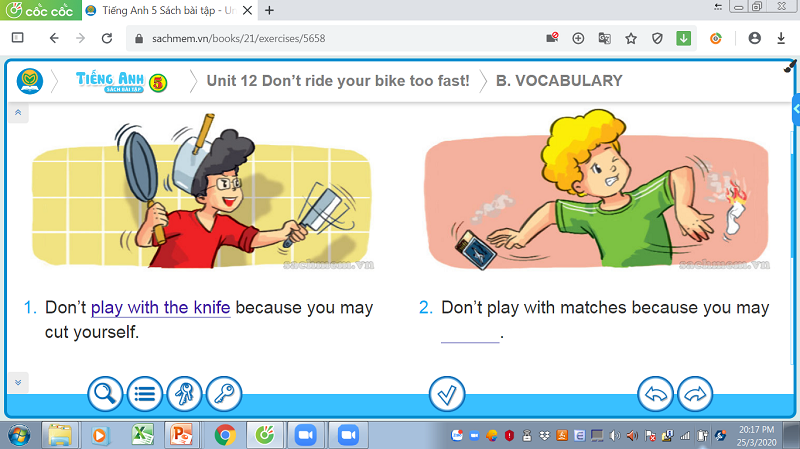Click the double keys answer icon

tap(184, 394)
